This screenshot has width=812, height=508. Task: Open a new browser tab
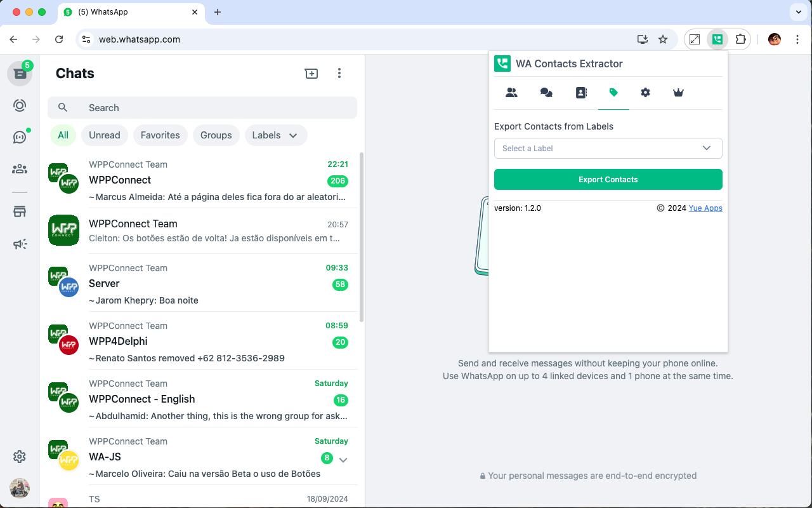pos(218,12)
